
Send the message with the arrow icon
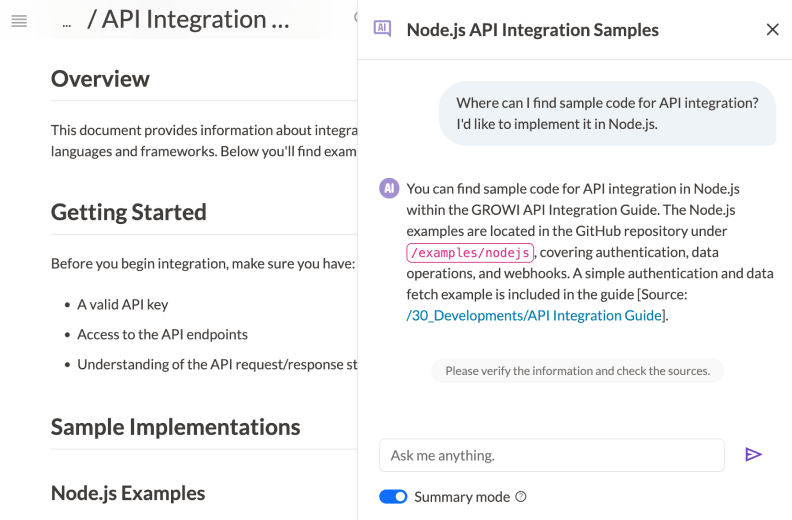coord(753,455)
